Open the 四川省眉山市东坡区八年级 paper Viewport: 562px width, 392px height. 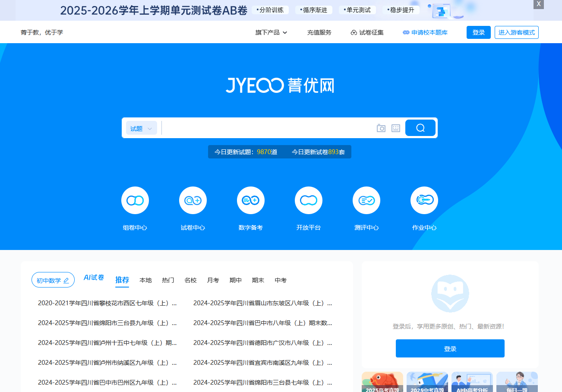(263, 303)
